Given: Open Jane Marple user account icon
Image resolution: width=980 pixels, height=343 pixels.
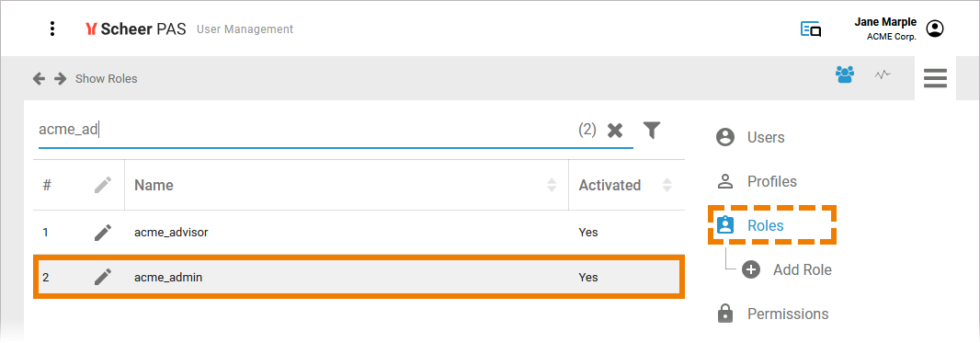Looking at the screenshot, I should 936,29.
